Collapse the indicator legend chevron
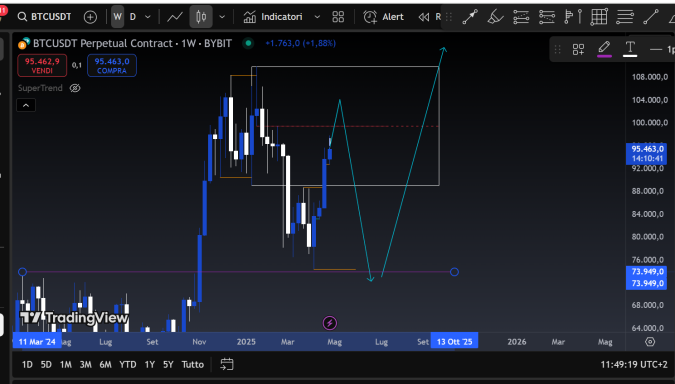Viewport: 675px width, 384px height. point(26,105)
